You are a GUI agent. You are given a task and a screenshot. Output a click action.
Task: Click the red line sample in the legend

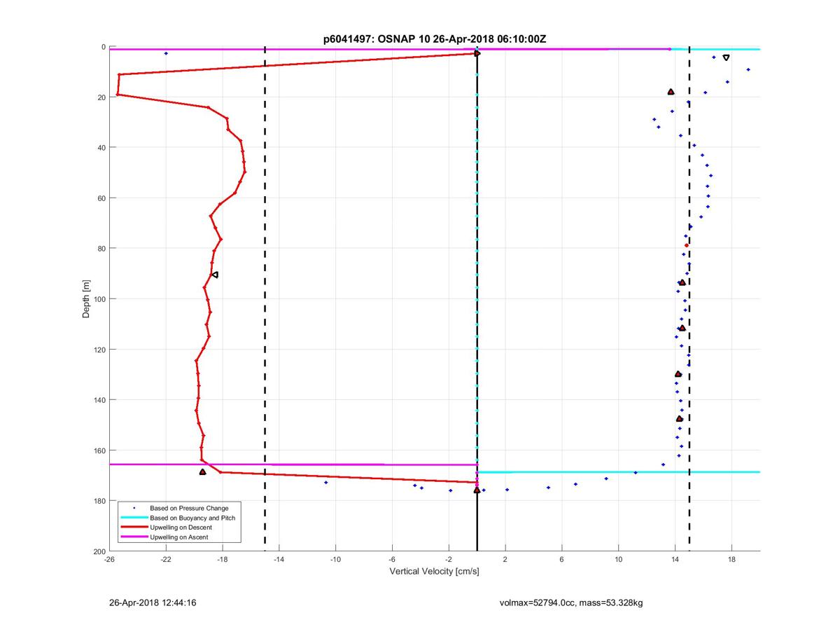tap(134, 528)
